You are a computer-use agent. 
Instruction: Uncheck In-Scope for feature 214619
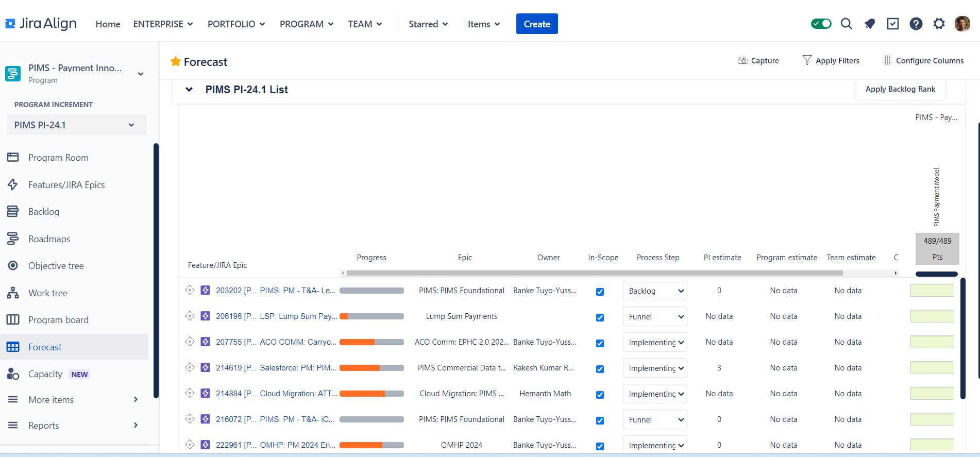click(x=600, y=369)
